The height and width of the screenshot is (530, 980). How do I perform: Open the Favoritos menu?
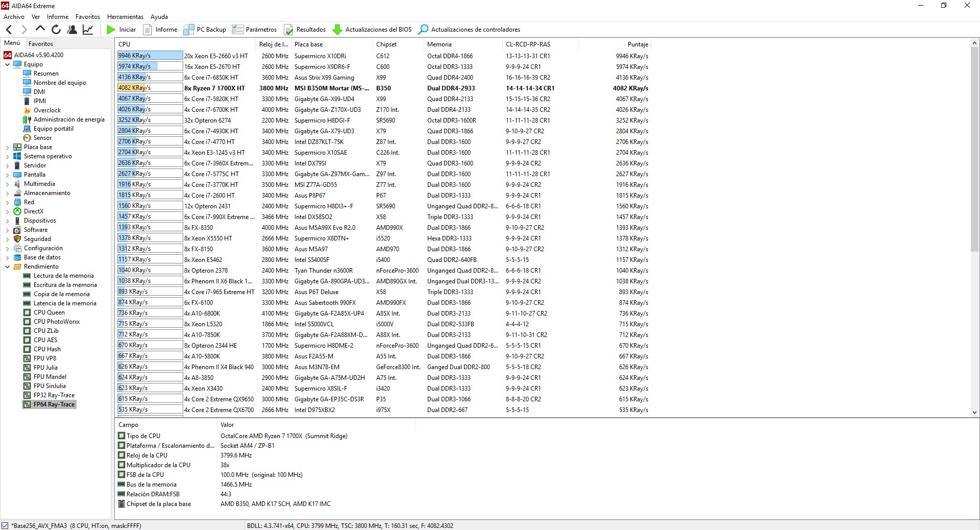point(88,17)
